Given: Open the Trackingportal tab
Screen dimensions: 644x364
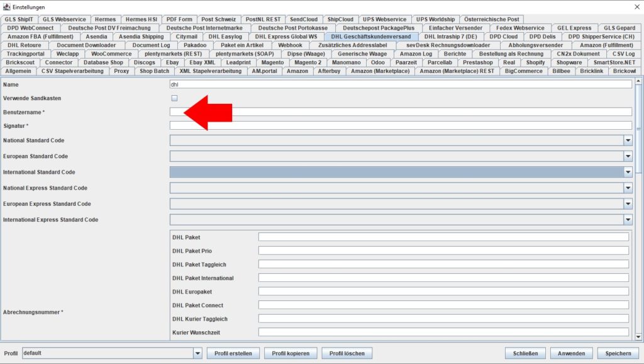Looking at the screenshot, I should [x=25, y=54].
